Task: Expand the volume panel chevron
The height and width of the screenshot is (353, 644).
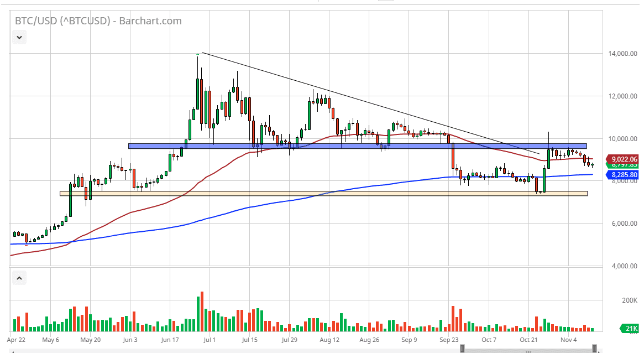Action: point(19,277)
